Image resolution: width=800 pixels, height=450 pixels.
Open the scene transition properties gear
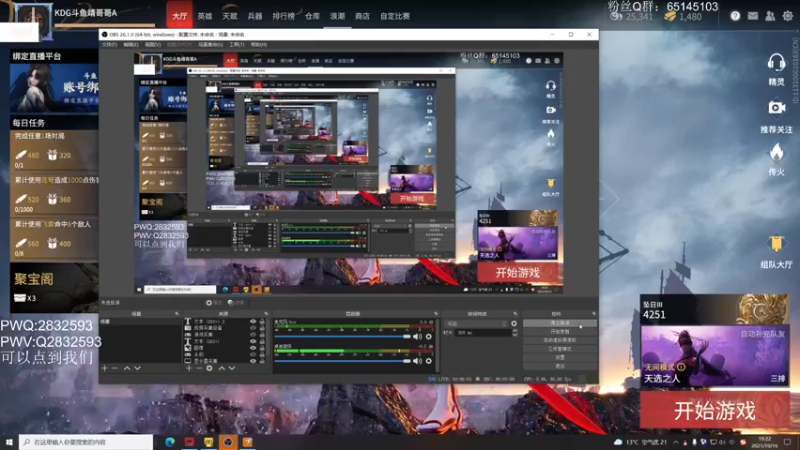514,323
